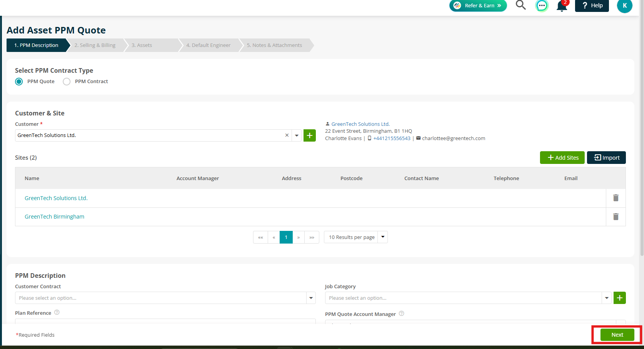Go to the Selling & Billing step
Image resolution: width=644 pixels, height=349 pixels.
pos(95,45)
